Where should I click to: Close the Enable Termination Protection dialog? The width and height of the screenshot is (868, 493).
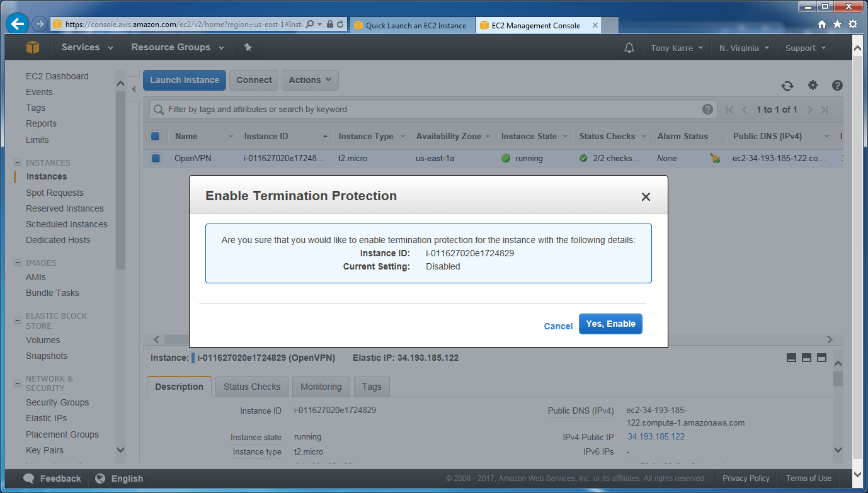[646, 196]
